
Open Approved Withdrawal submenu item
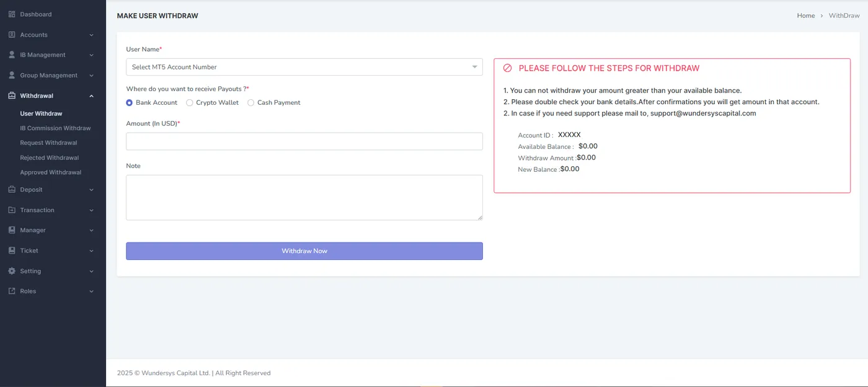pyautogui.click(x=51, y=172)
